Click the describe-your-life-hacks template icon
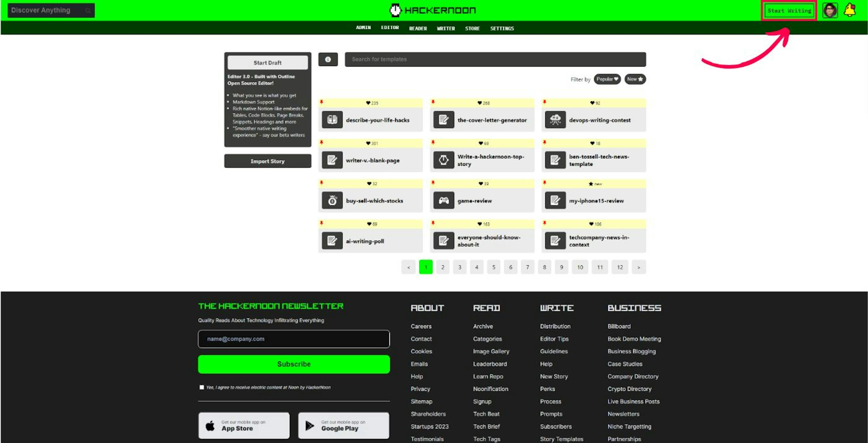This screenshot has height=443, width=868. [332, 120]
